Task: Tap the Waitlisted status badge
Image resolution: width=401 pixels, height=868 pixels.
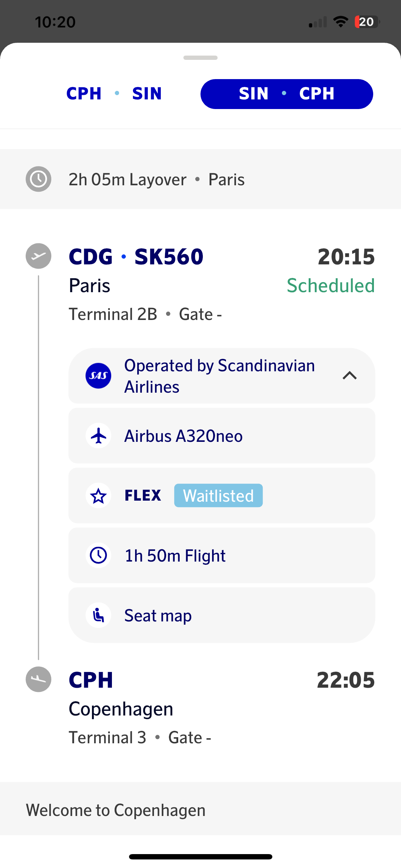Action: tap(218, 496)
